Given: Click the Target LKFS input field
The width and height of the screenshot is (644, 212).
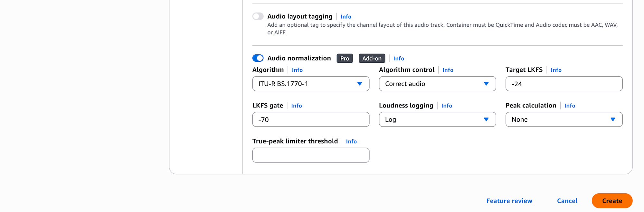Looking at the screenshot, I should click(564, 84).
